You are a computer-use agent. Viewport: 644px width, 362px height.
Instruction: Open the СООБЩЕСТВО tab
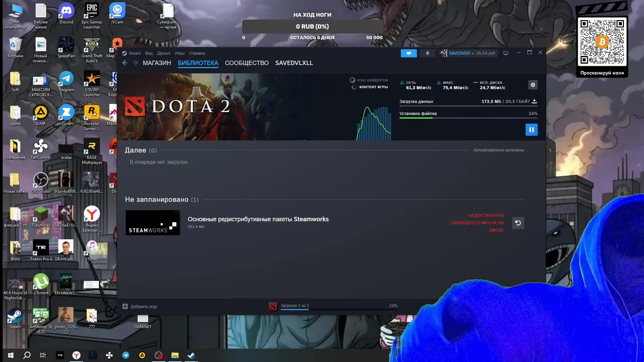click(247, 63)
